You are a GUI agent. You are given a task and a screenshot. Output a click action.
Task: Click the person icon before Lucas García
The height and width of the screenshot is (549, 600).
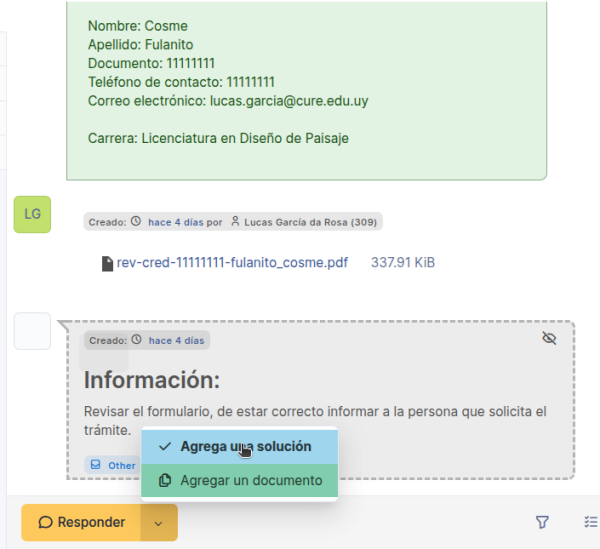235,221
